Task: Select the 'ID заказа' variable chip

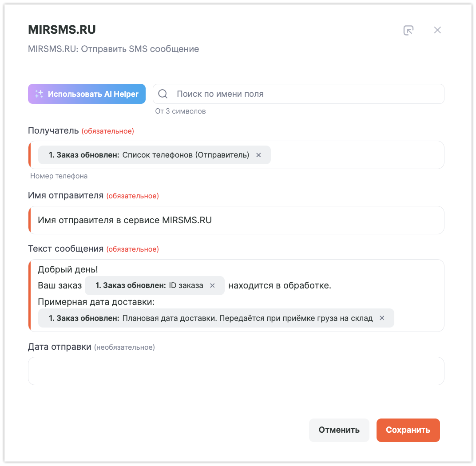Action: click(x=149, y=285)
